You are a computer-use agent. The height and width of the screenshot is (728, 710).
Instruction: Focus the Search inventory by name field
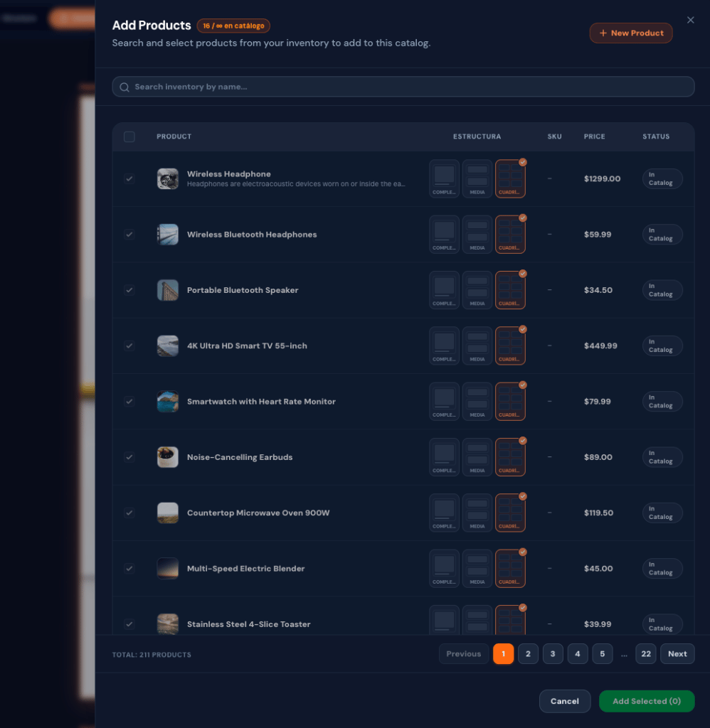(x=403, y=87)
